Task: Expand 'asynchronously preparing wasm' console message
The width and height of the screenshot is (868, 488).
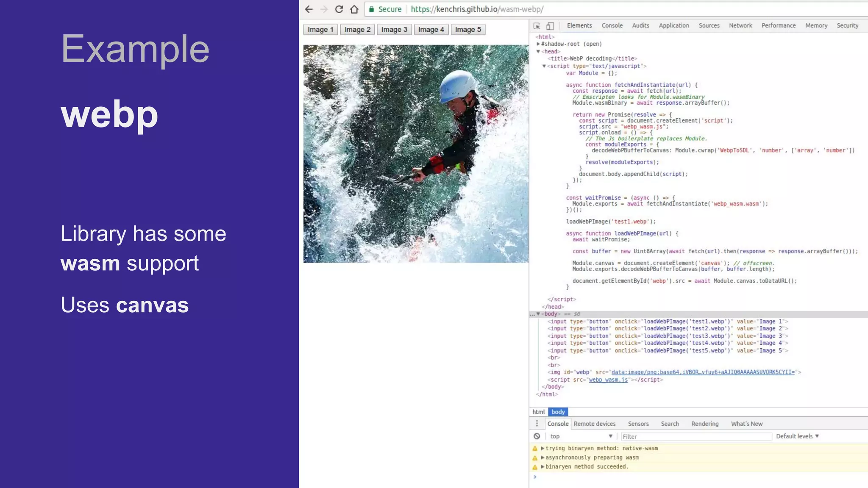Action: coord(542,458)
